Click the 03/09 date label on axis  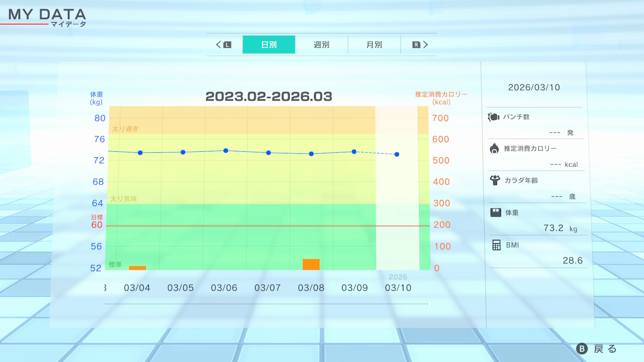(355, 288)
